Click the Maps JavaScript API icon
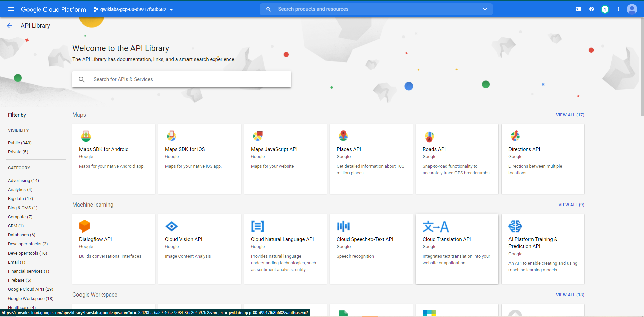Viewport: 644px width, 317px height. tap(258, 136)
